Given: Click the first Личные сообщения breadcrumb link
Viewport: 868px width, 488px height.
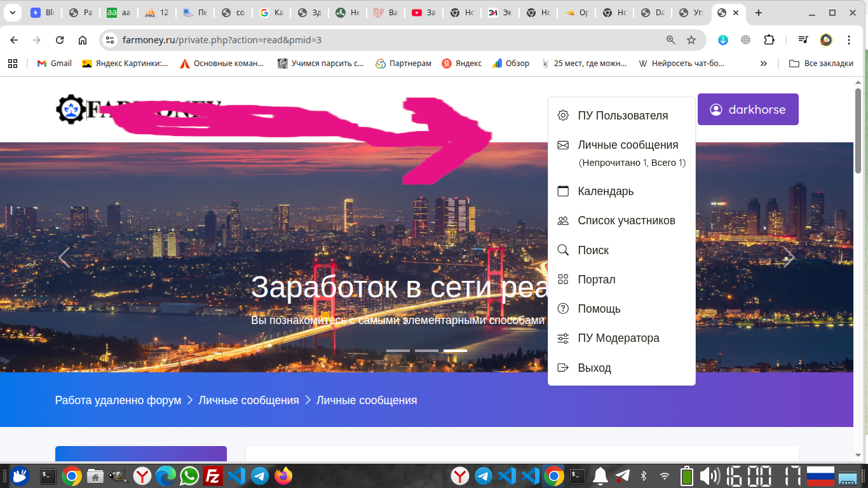Looking at the screenshot, I should [x=248, y=400].
